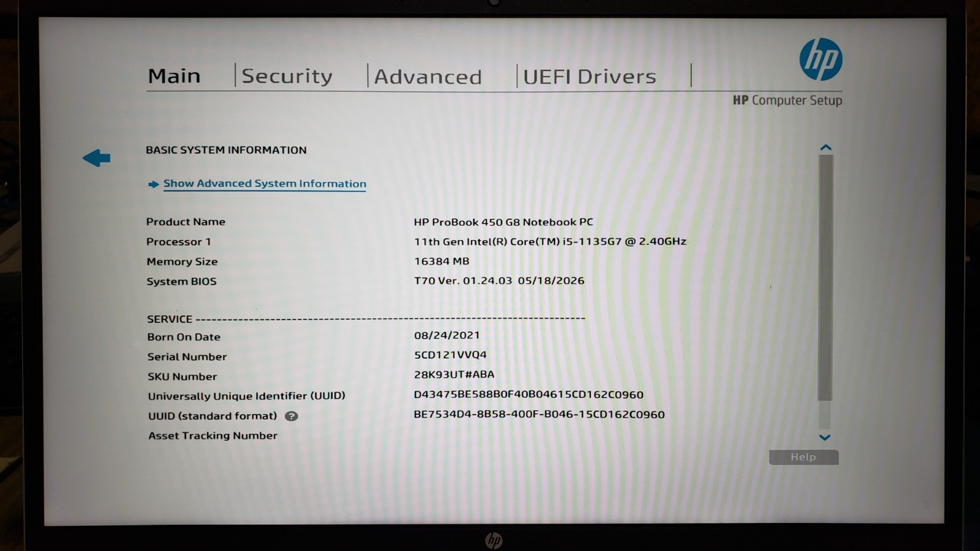Select the i5-1135G7 processor value
Viewport: 980px width, 551px height.
[550, 241]
